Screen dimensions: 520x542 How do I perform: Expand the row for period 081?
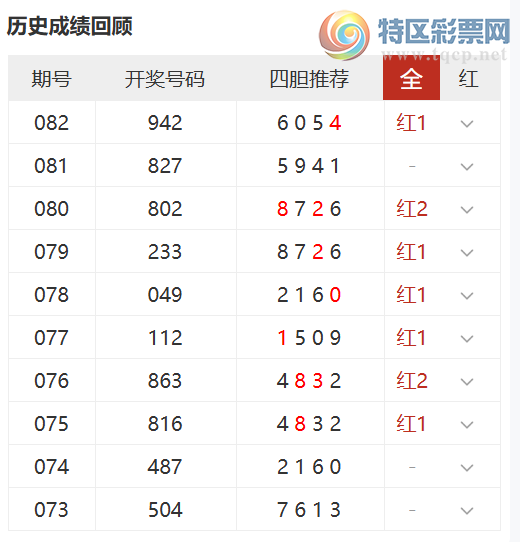pos(467,166)
